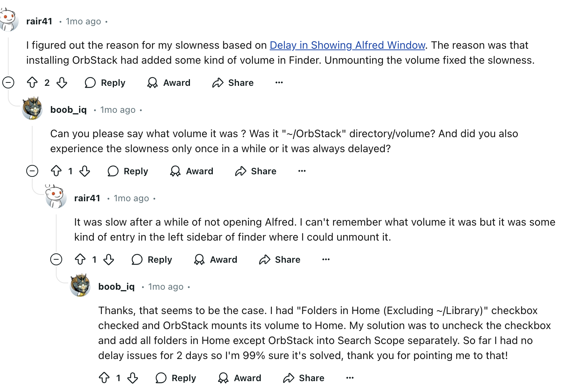Collapse rair41's nested reply thread
562x392 pixels.
(56, 259)
